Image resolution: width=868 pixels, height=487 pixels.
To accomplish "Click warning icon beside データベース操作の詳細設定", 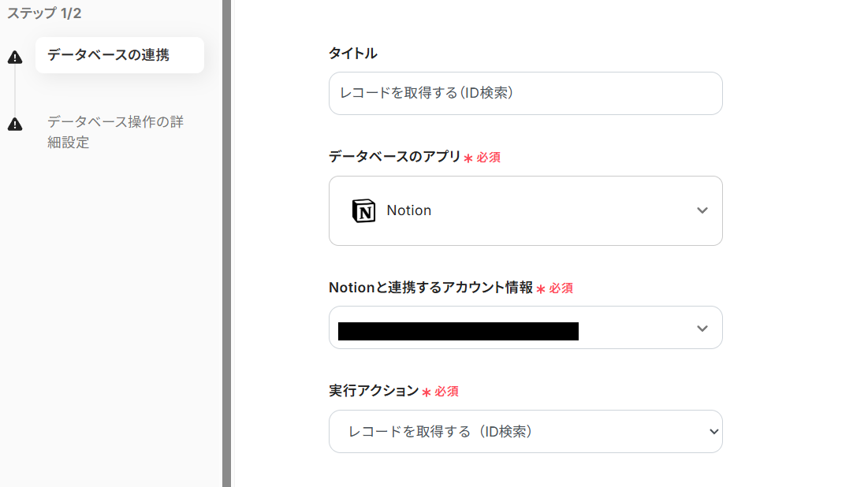I will coord(15,125).
